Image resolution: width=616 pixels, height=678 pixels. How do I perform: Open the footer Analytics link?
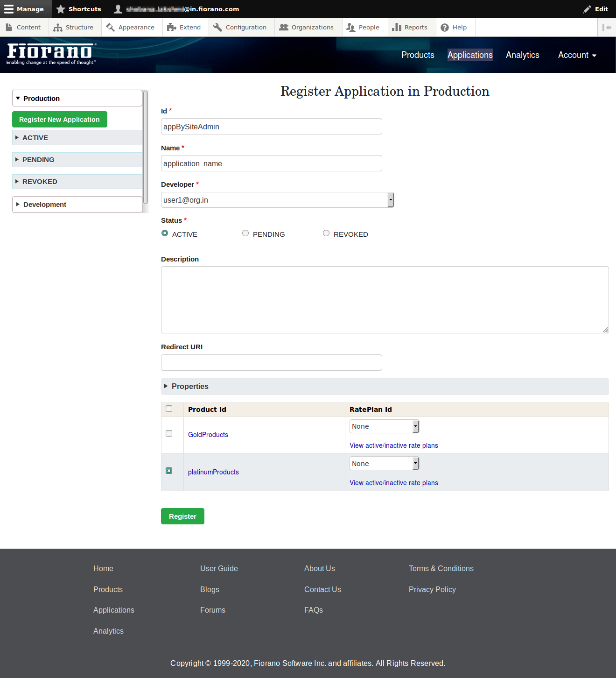(x=108, y=631)
